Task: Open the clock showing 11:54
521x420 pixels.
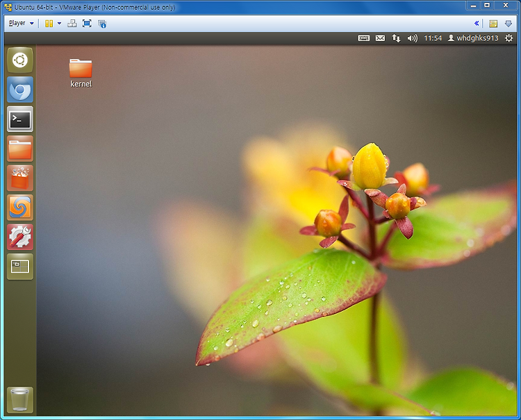Action: click(x=433, y=38)
